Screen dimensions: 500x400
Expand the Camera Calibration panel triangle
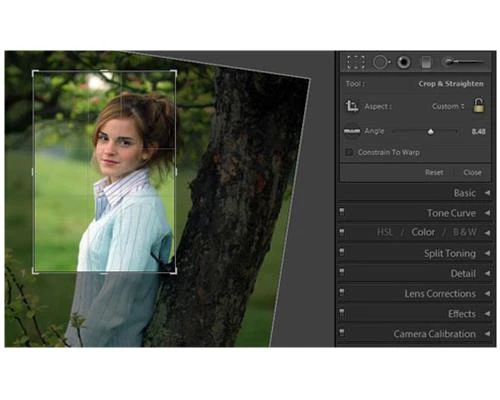487,334
